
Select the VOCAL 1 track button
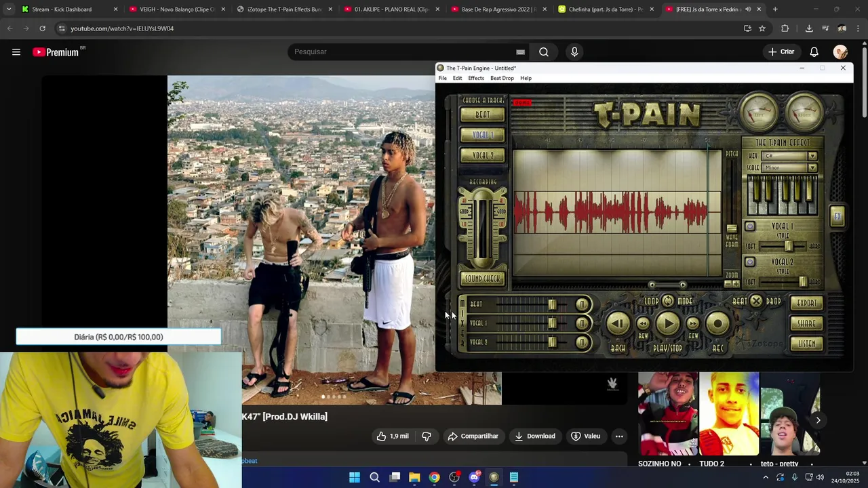click(x=482, y=135)
